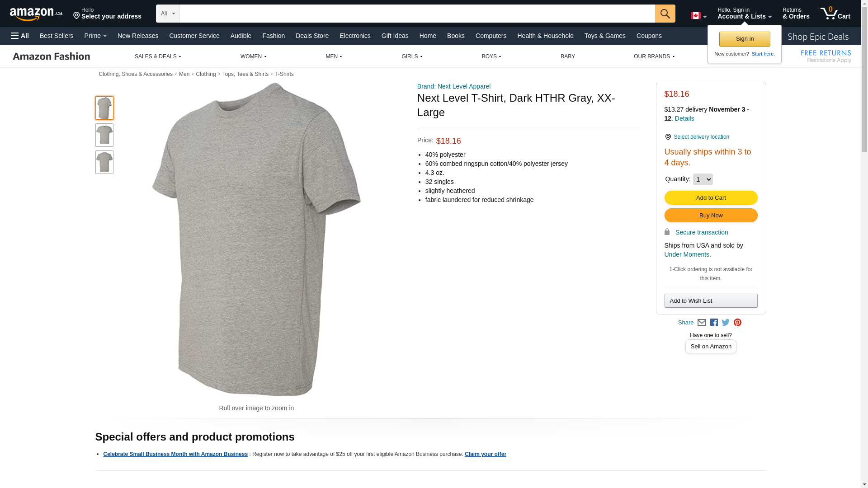Image resolution: width=868 pixels, height=488 pixels.
Task: Open the shopping cart icon
Action: point(835,14)
